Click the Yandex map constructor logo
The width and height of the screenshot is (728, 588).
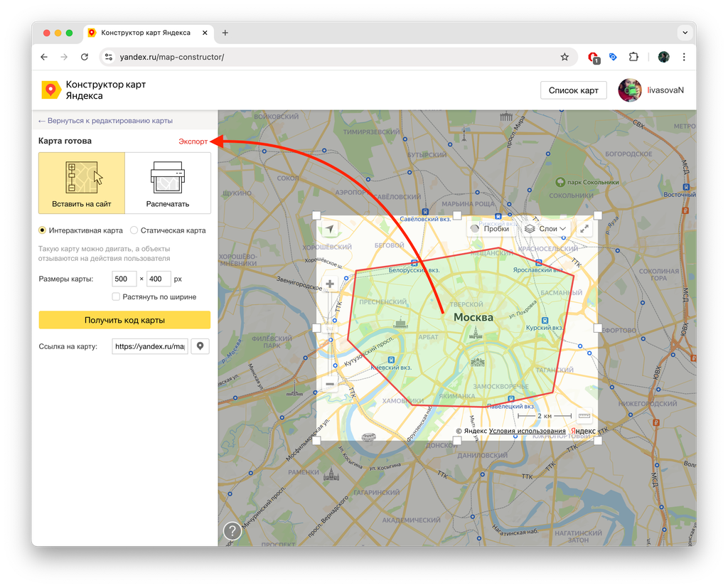51,90
